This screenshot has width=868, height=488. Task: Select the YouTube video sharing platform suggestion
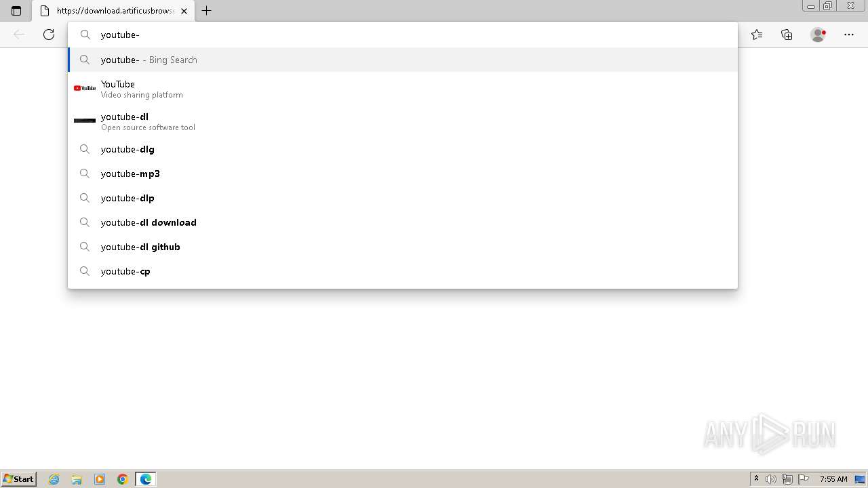(x=403, y=89)
